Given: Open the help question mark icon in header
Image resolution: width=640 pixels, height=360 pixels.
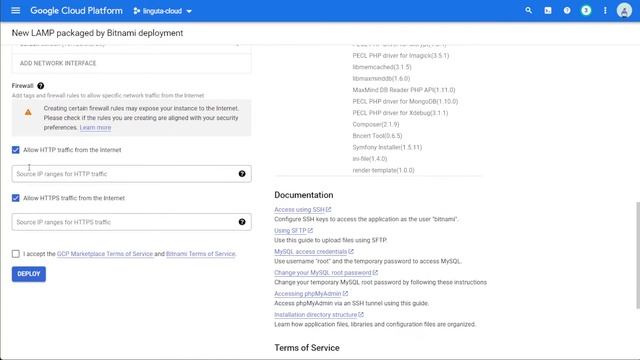Looking at the screenshot, I should (x=567, y=11).
